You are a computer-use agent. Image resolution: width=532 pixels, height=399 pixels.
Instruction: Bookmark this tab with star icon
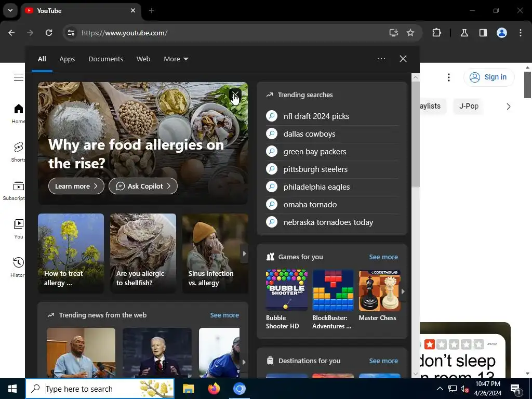410,33
